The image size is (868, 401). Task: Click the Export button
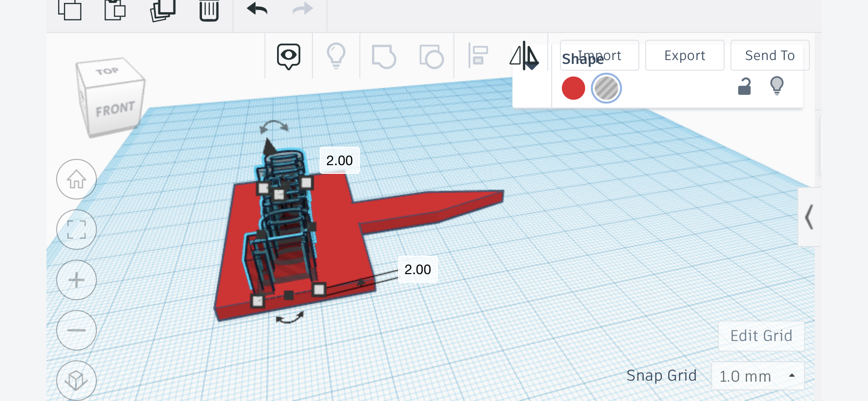coord(685,55)
